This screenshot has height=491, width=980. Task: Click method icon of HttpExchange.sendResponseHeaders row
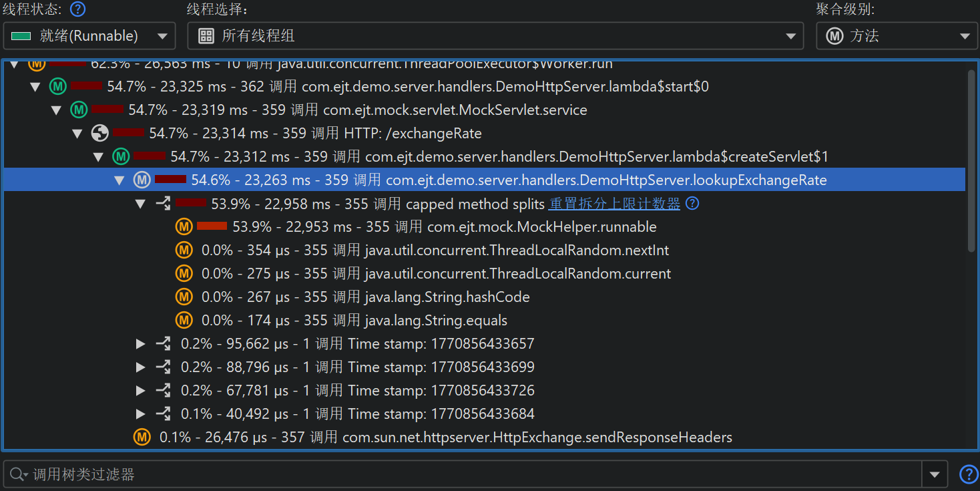[142, 437]
